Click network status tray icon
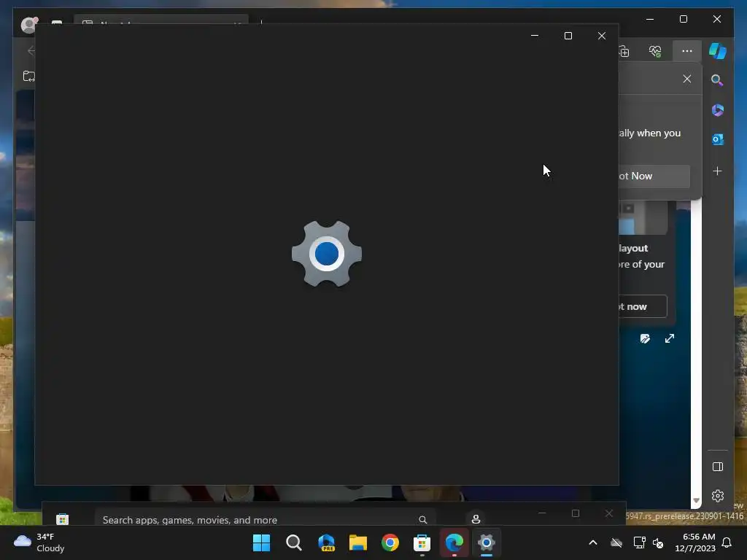This screenshot has height=560, width=747. click(639, 542)
